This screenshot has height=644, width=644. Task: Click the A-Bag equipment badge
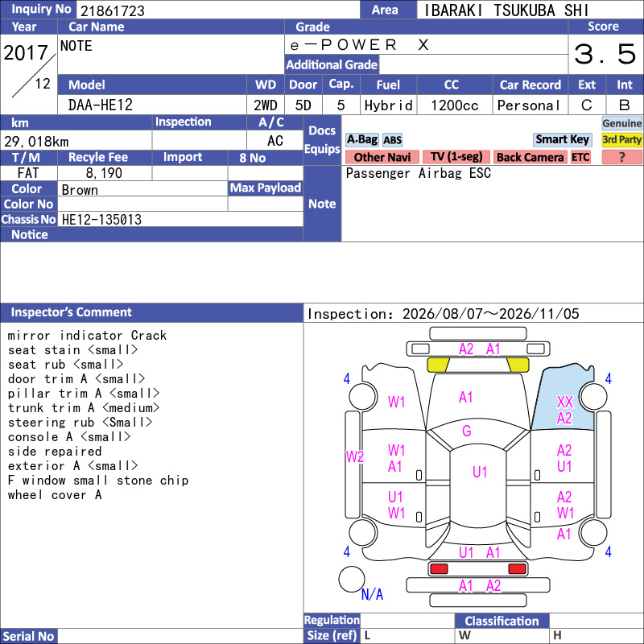tap(361, 140)
